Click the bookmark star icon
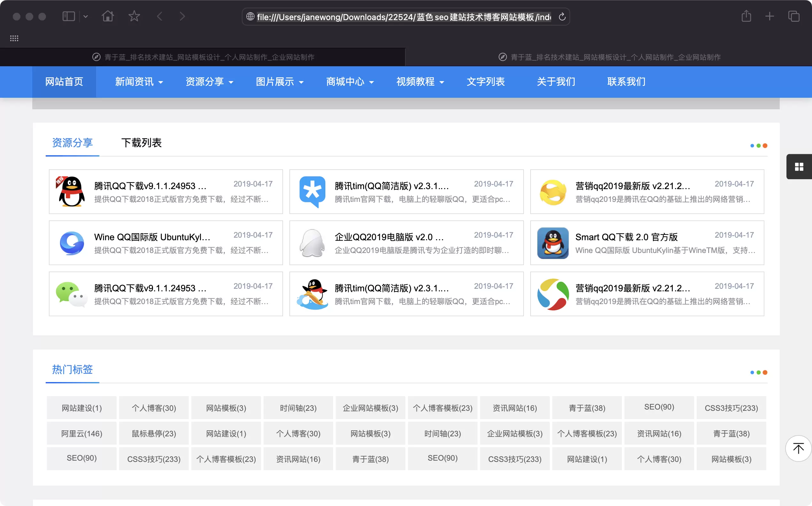This screenshot has height=506, width=812. click(x=134, y=16)
